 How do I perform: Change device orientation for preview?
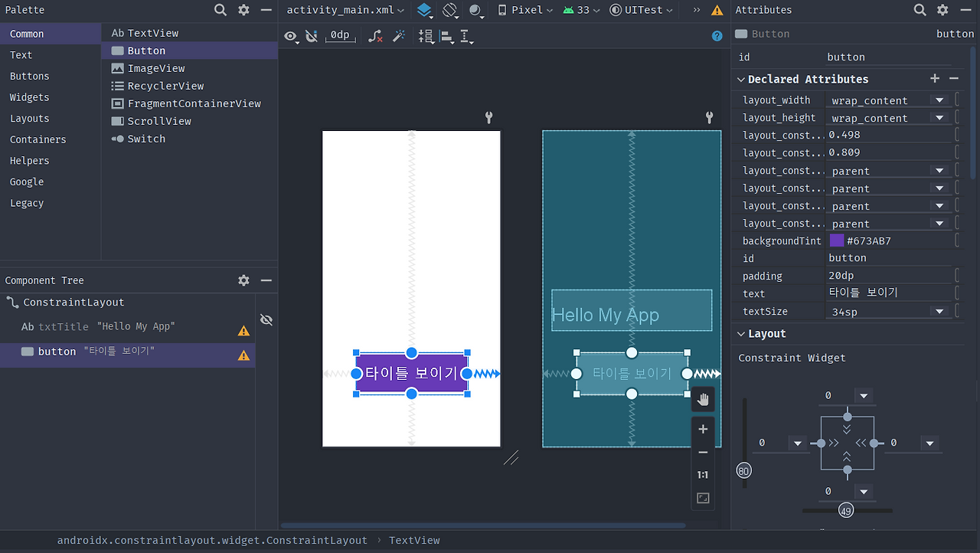pos(450,10)
